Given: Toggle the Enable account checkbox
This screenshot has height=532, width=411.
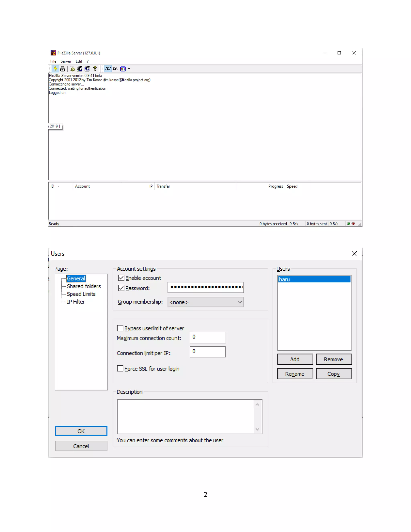Looking at the screenshot, I should click(x=121, y=278).
